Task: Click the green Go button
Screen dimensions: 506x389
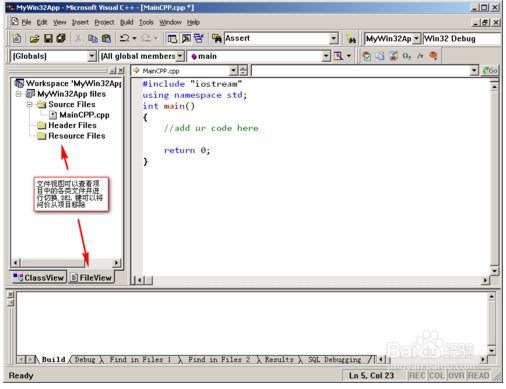Action: click(x=490, y=71)
